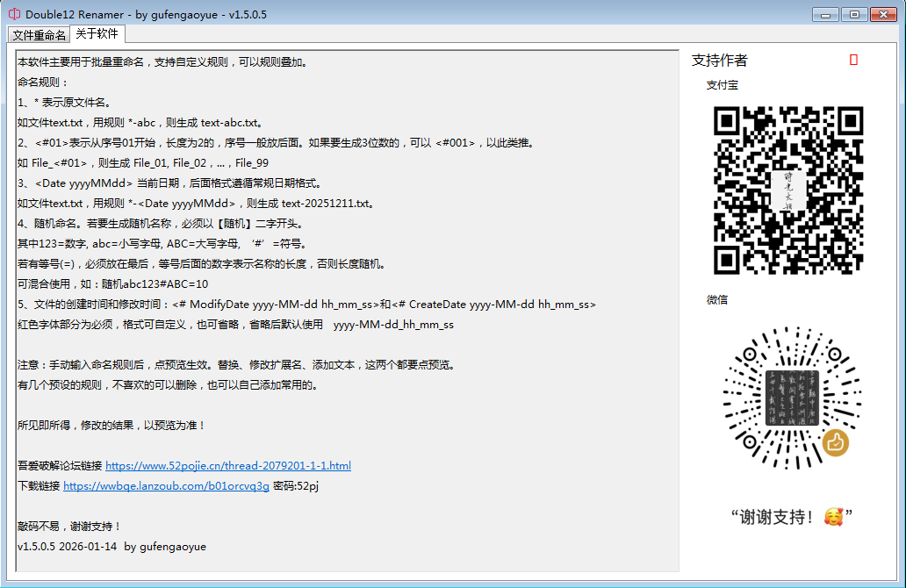Screen dimensions: 906x588
Task: Click the Double12 Renamer app icon in title bar
Action: click(x=13, y=14)
